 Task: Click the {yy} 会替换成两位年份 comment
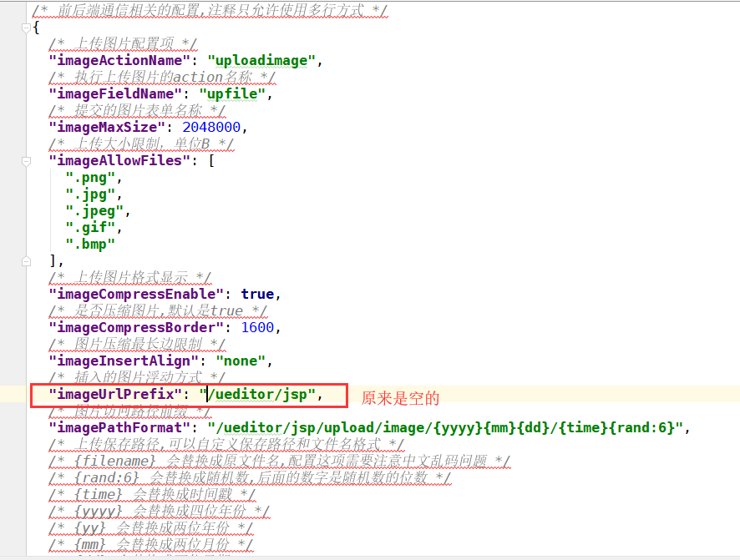[150, 528]
